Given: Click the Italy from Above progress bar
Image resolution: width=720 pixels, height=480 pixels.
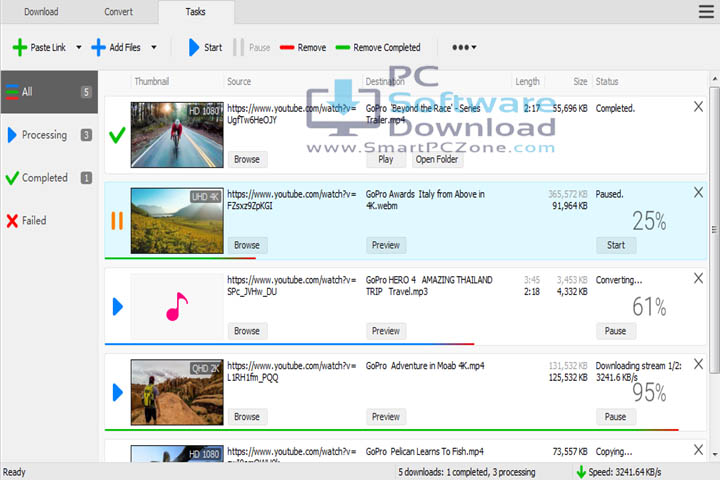Looking at the screenshot, I should click(x=180, y=258).
